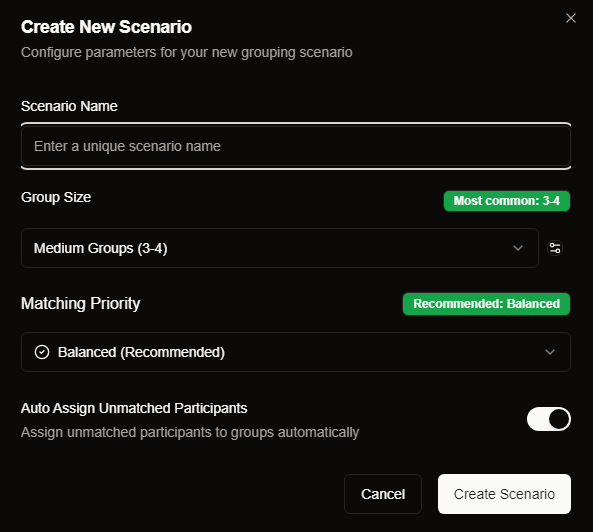Viewport: 593px width, 532px height.
Task: Click the Cancel button
Action: click(x=383, y=494)
